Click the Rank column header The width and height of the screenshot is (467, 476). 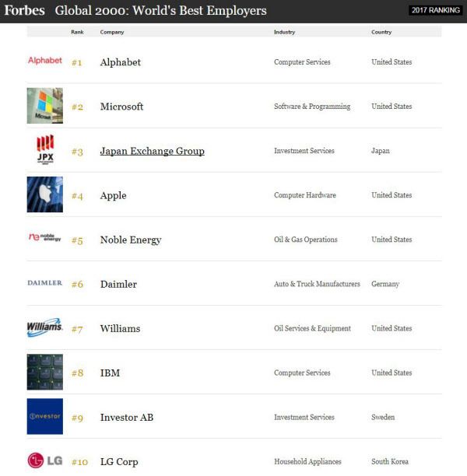coord(77,32)
